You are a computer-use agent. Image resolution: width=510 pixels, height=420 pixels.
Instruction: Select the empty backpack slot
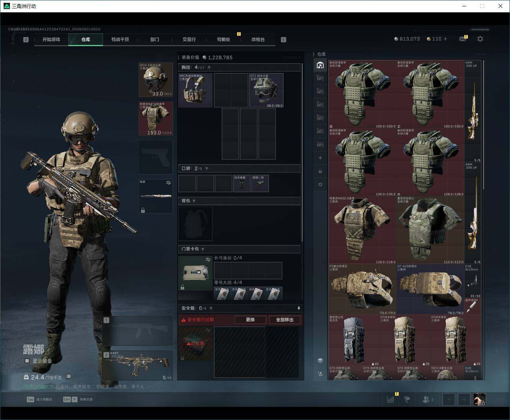click(195, 224)
